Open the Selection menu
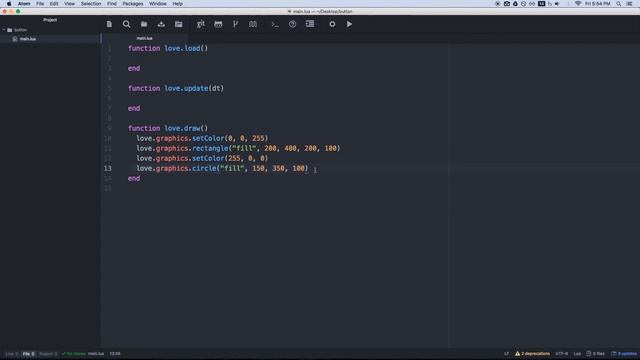 (x=91, y=4)
